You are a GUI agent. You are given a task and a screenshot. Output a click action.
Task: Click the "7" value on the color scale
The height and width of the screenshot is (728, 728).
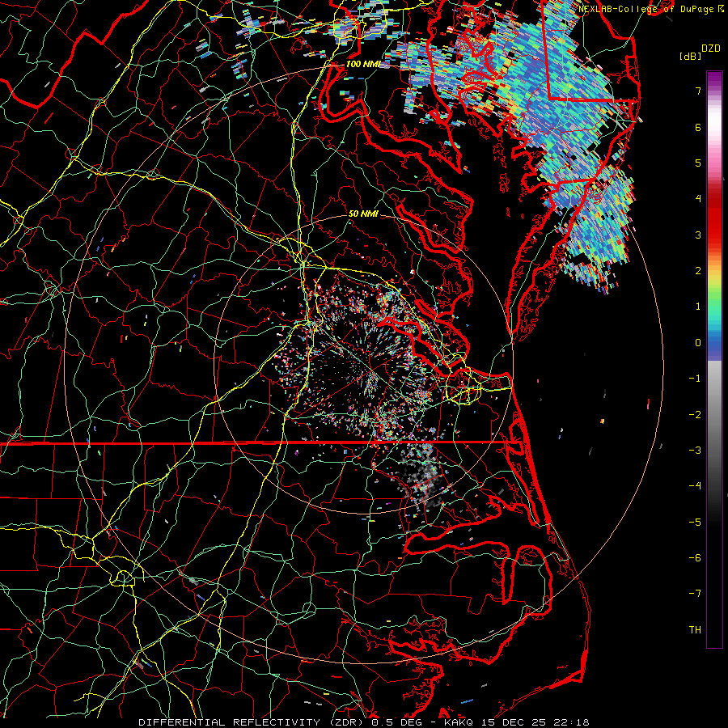(x=698, y=91)
